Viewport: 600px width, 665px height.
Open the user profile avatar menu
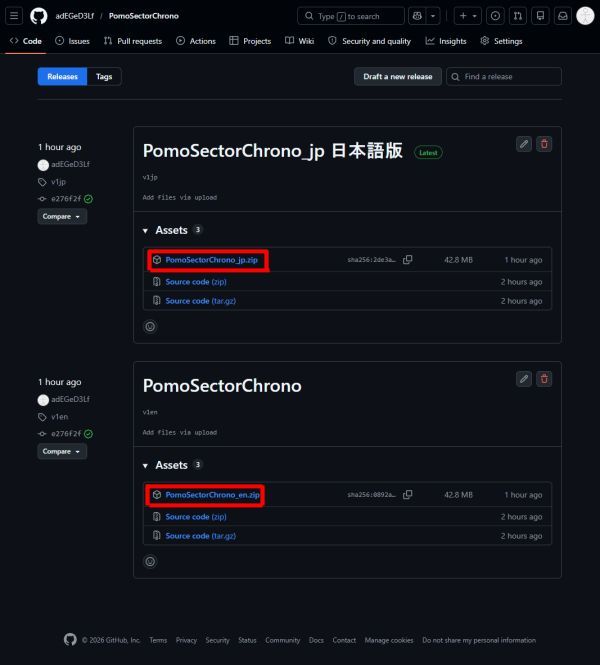coord(585,16)
